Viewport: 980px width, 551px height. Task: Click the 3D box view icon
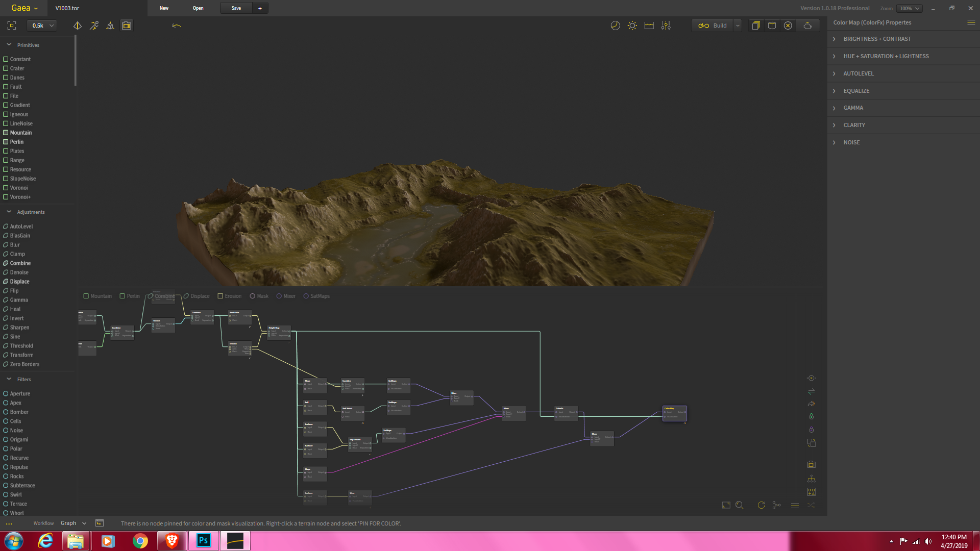(772, 26)
